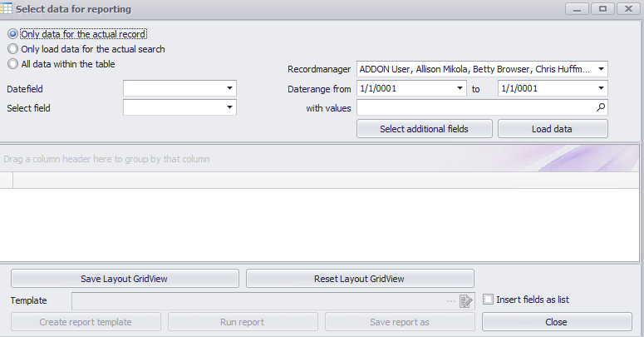This screenshot has width=644, height=337.
Task: Expand the Select field dropdown
Action: (x=229, y=107)
